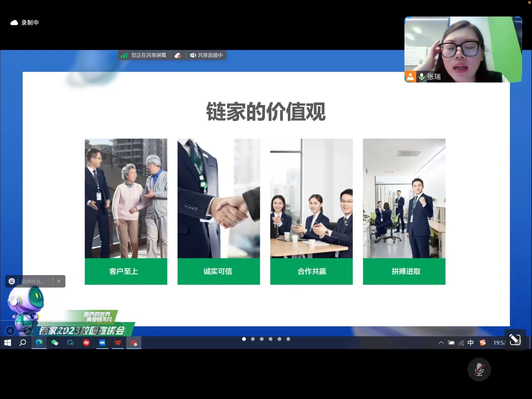Image resolution: width=532 pixels, height=399 pixels.
Task: Switch to the Tencent Meeting taskbar icon
Action: (102, 343)
